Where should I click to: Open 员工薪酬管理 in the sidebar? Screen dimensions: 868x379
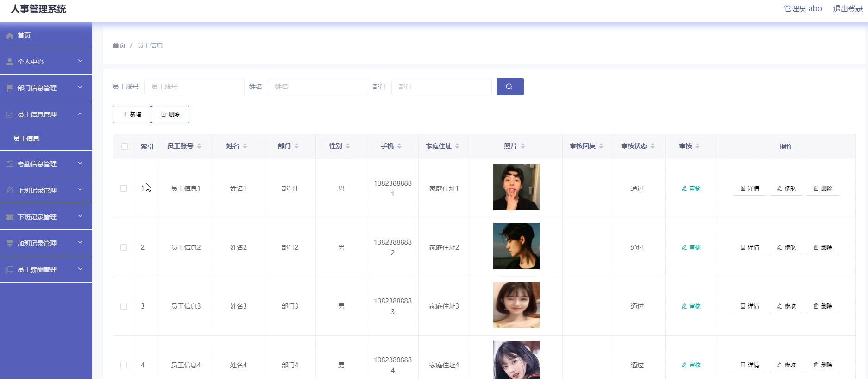[46, 270]
